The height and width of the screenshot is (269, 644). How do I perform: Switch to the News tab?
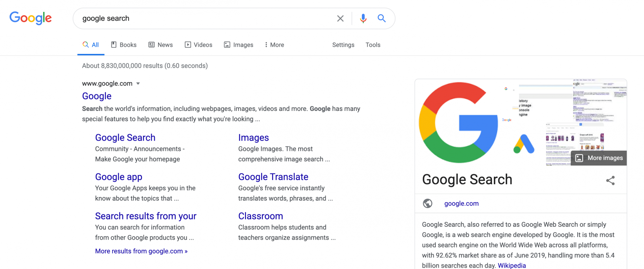(x=161, y=45)
